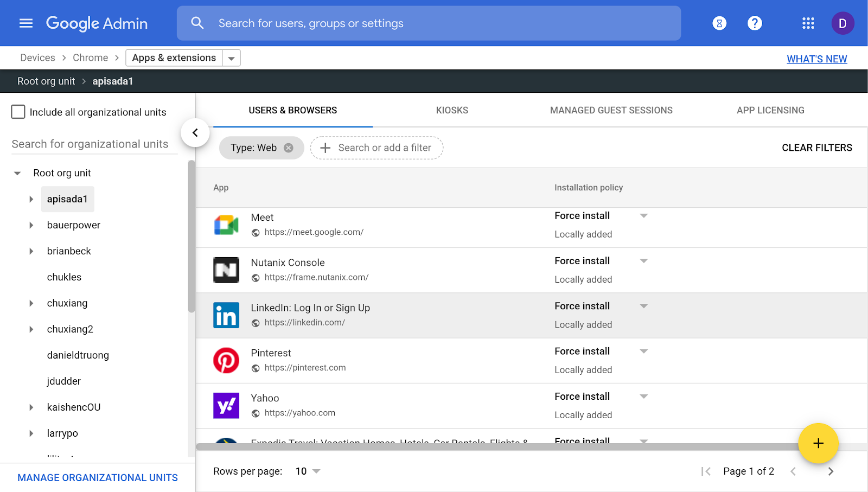Check Include all organizational units

[18, 112]
